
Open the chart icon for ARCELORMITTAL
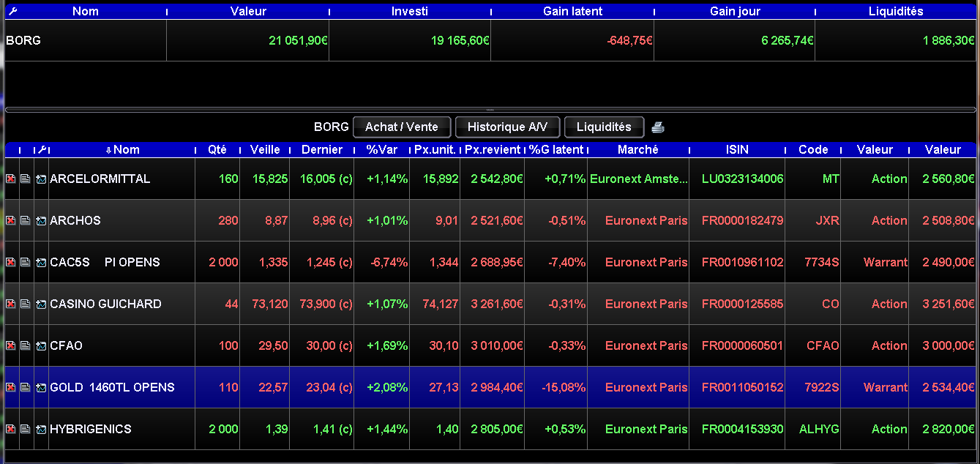(41, 179)
